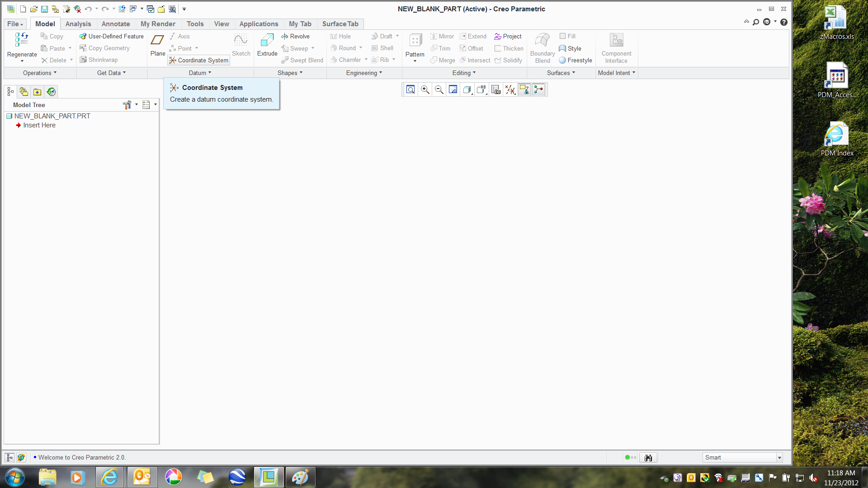Switch to the Analysis ribbon tab
Viewport: 868px width, 488px height.
[78, 24]
